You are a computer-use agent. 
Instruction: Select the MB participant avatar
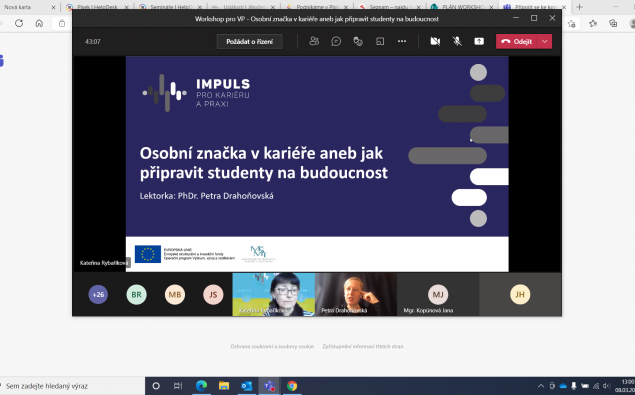[175, 295]
